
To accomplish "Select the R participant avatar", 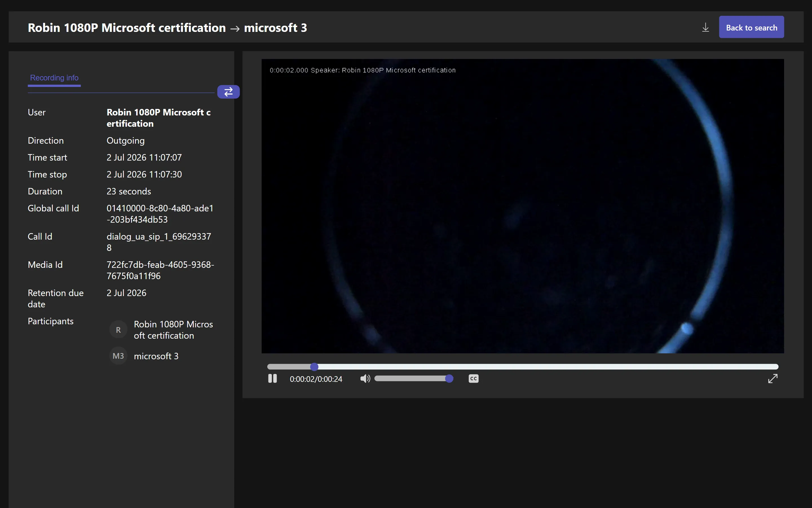I will [118, 330].
